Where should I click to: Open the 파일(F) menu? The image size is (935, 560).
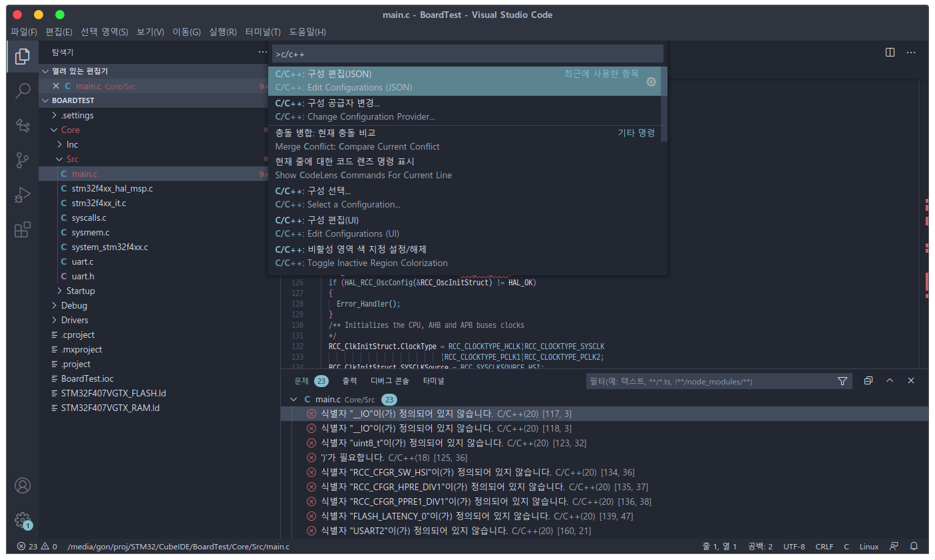(24, 32)
